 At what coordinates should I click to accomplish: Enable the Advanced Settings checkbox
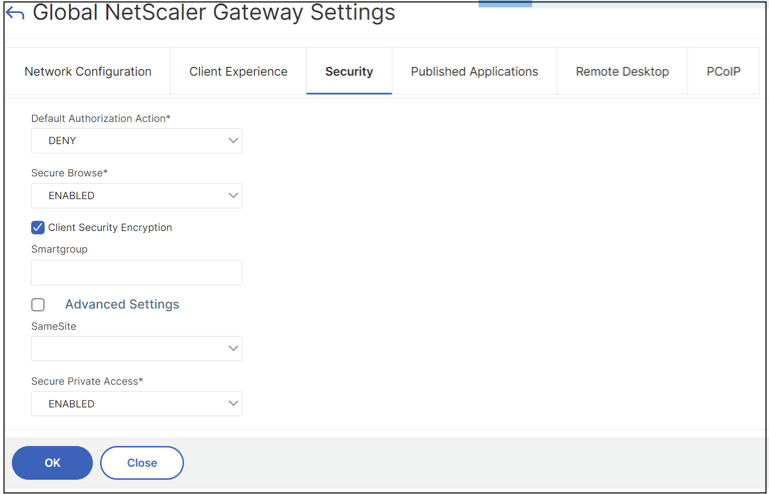click(38, 305)
